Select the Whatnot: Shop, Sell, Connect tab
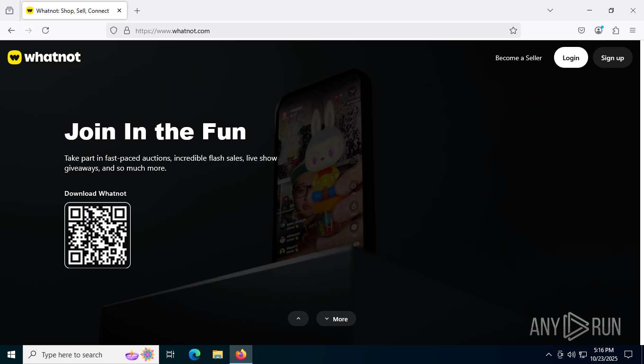644x364 pixels. coord(74,10)
